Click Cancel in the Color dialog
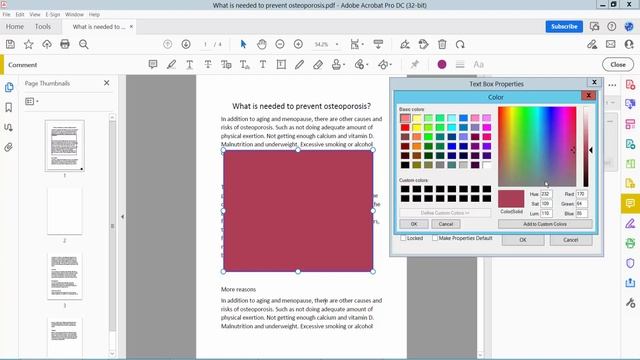 446,224
